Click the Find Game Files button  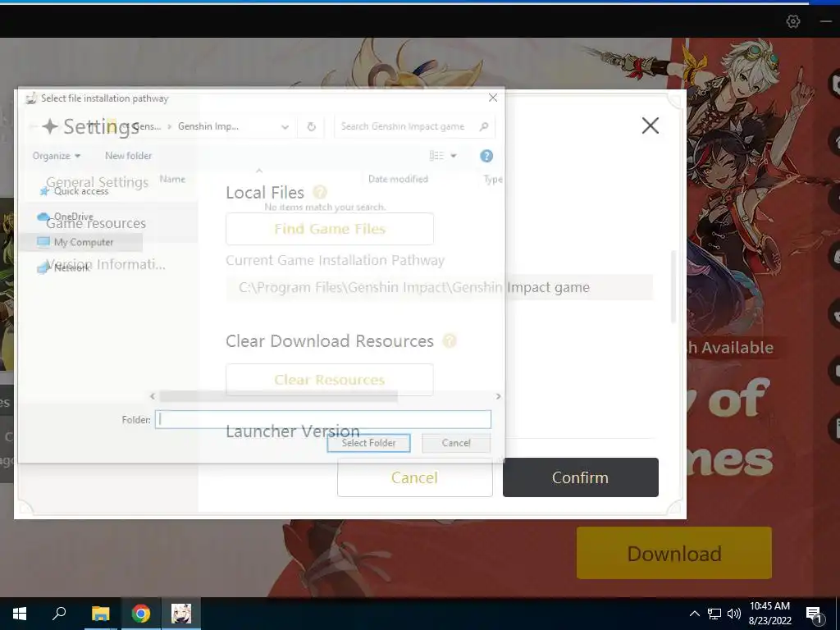(x=330, y=229)
